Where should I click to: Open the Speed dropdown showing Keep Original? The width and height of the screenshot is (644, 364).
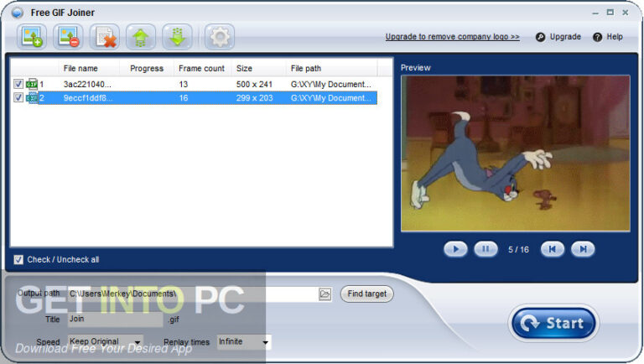(x=105, y=342)
